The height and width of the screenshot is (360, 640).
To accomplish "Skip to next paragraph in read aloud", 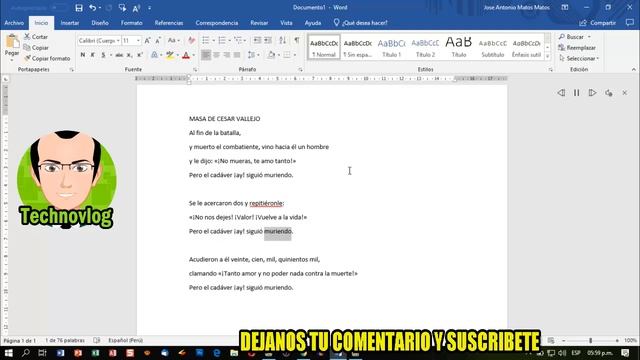I will 592,93.
